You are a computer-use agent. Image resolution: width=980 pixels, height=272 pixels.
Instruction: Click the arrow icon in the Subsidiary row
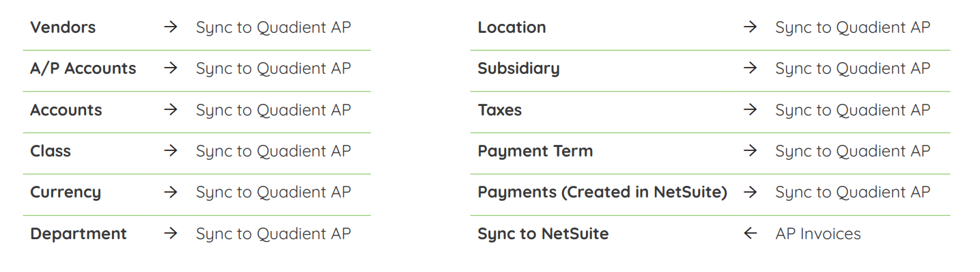point(751,68)
